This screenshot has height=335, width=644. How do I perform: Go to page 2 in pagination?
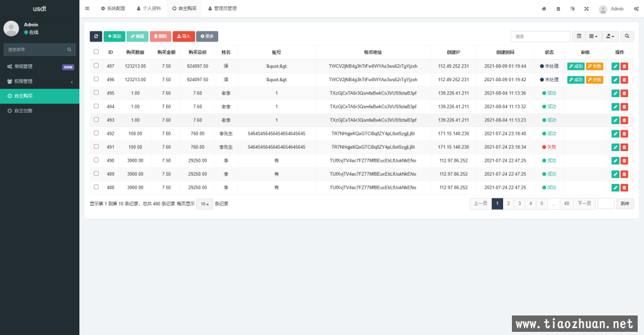pyautogui.click(x=508, y=203)
